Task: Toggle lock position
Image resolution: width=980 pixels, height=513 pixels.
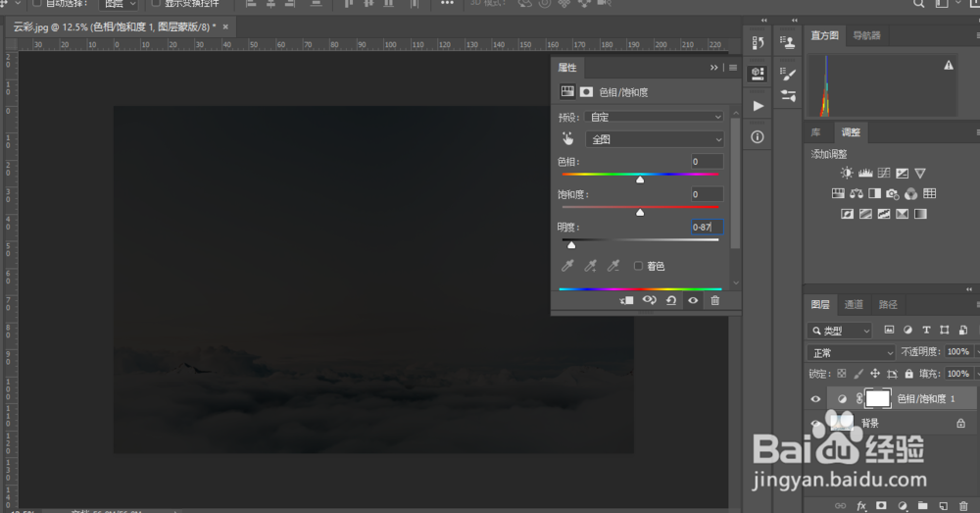Action: pyautogui.click(x=875, y=374)
